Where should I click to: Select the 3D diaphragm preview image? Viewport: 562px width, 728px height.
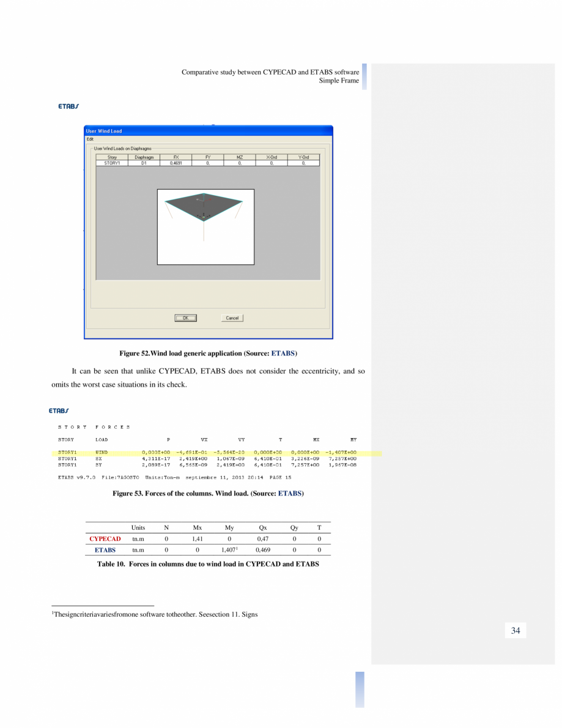point(205,226)
